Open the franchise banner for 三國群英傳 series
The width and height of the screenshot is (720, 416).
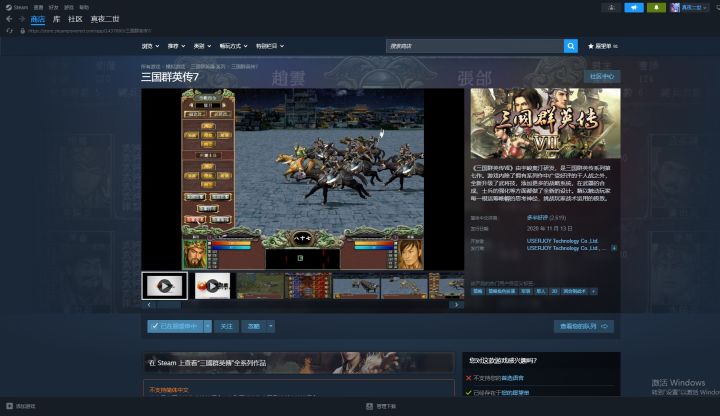click(299, 363)
